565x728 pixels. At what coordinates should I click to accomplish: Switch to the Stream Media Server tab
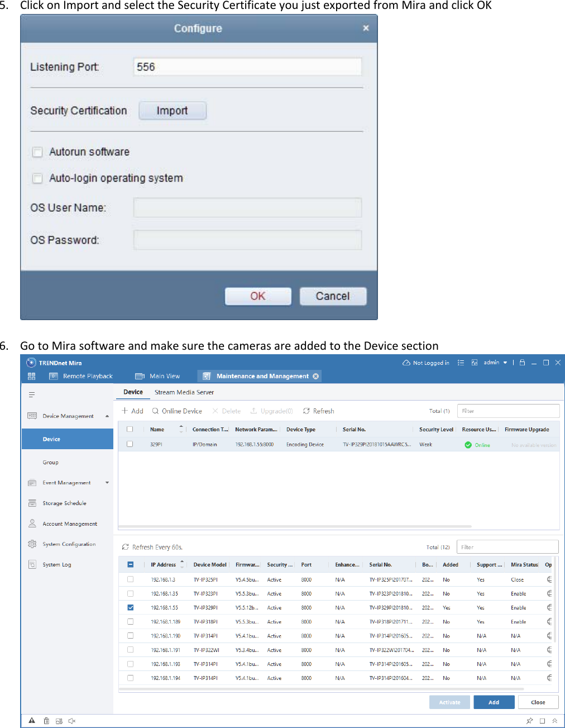(x=184, y=392)
